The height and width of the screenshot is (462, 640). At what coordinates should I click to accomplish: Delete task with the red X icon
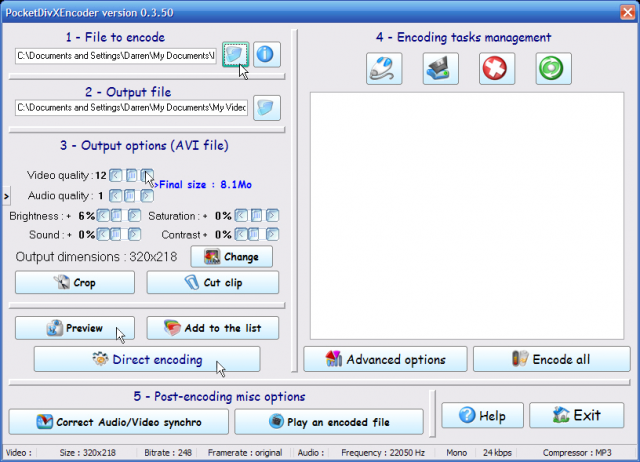pyautogui.click(x=497, y=69)
